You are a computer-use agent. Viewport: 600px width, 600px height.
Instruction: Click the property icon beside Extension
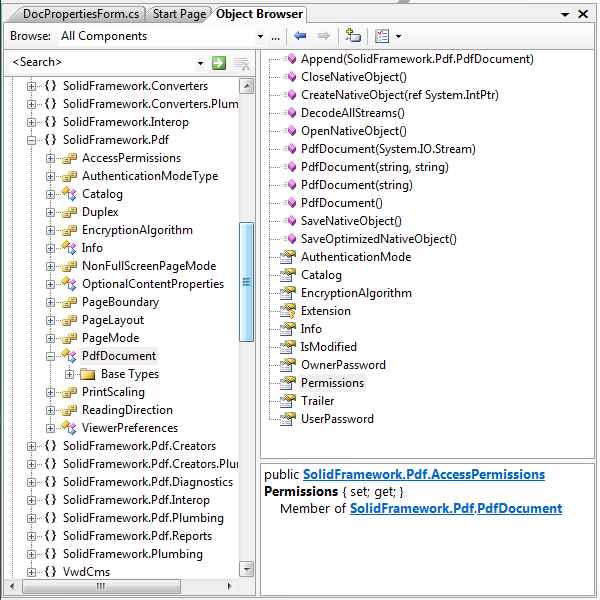(x=288, y=311)
